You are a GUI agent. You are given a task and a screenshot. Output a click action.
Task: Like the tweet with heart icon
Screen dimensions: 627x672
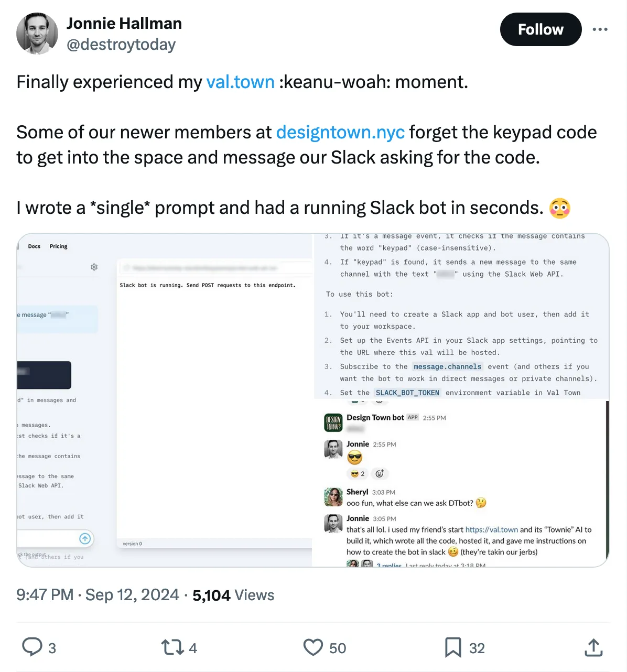pyautogui.click(x=313, y=647)
